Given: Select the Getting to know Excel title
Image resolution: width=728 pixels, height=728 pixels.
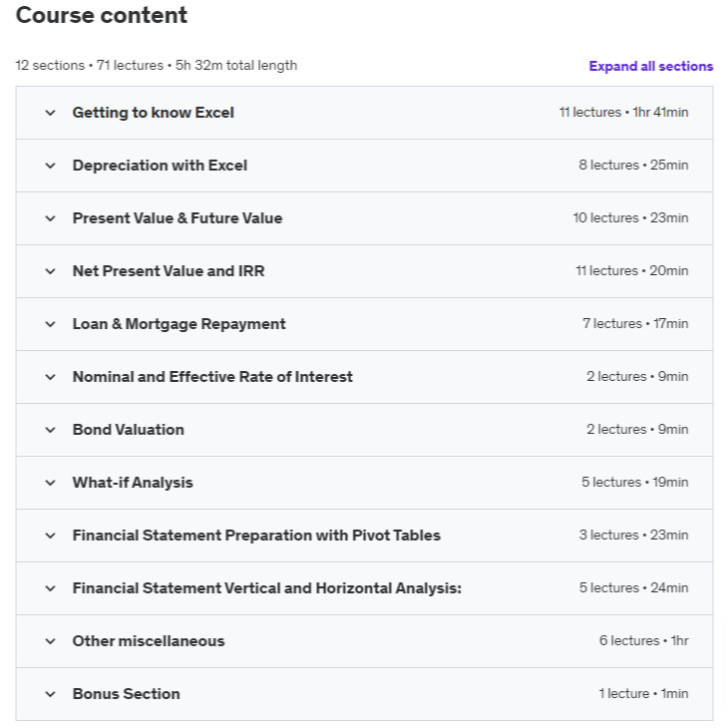Looking at the screenshot, I should (x=153, y=113).
